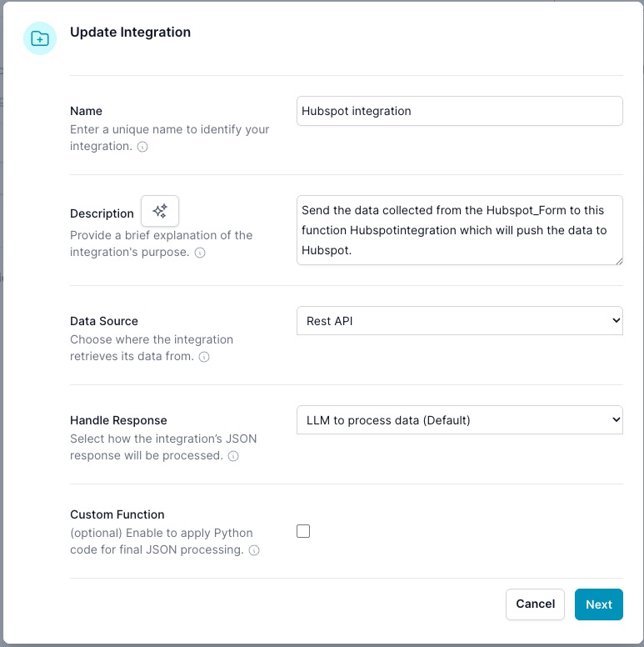Click the info icon under Handle Response
This screenshot has width=644, height=647.
tap(233, 456)
